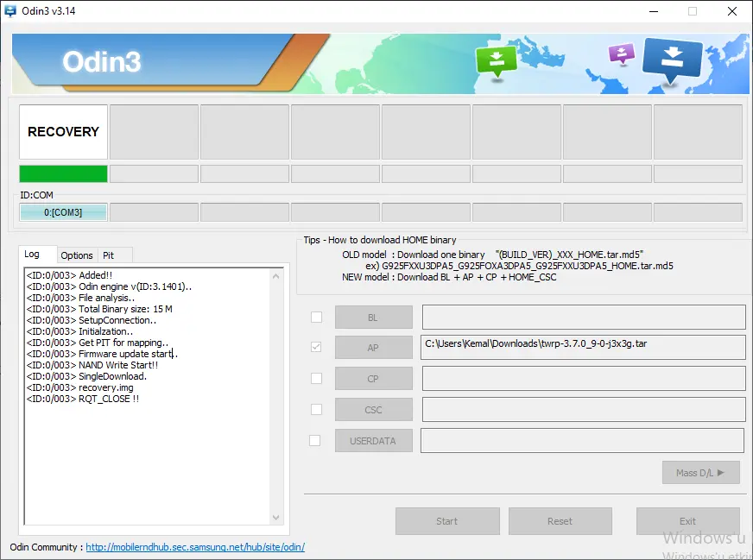Viewport: 753px width, 560px height.
Task: Switch to the Options tab
Action: pyautogui.click(x=77, y=255)
